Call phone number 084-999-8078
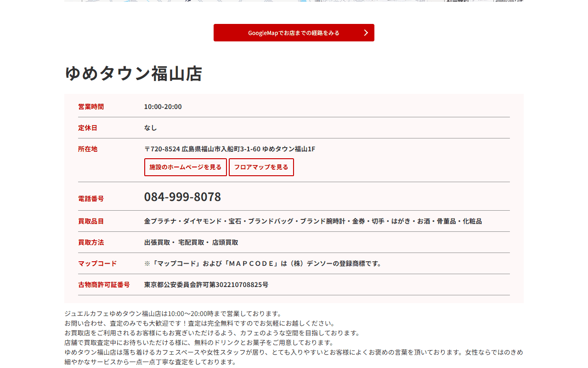 coord(182,196)
